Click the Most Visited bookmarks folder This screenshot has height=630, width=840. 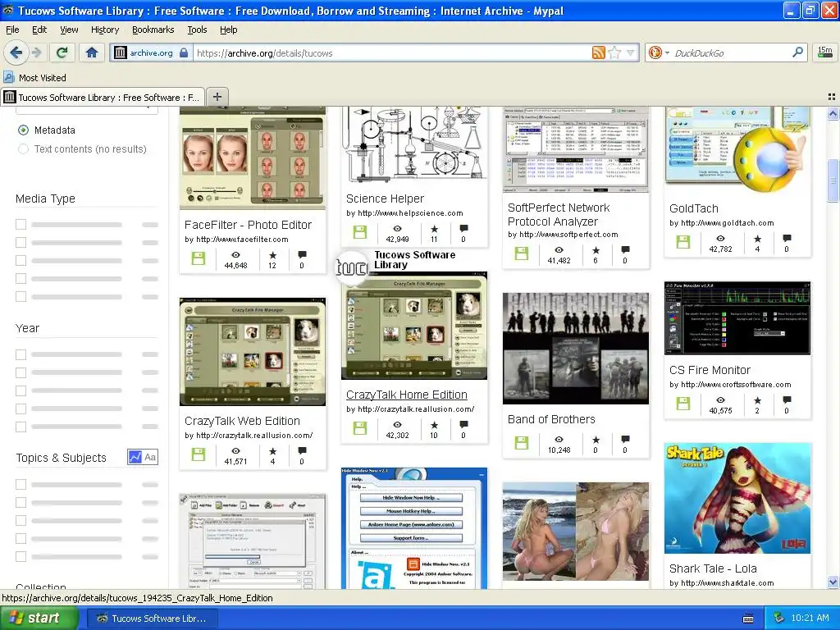[35, 78]
